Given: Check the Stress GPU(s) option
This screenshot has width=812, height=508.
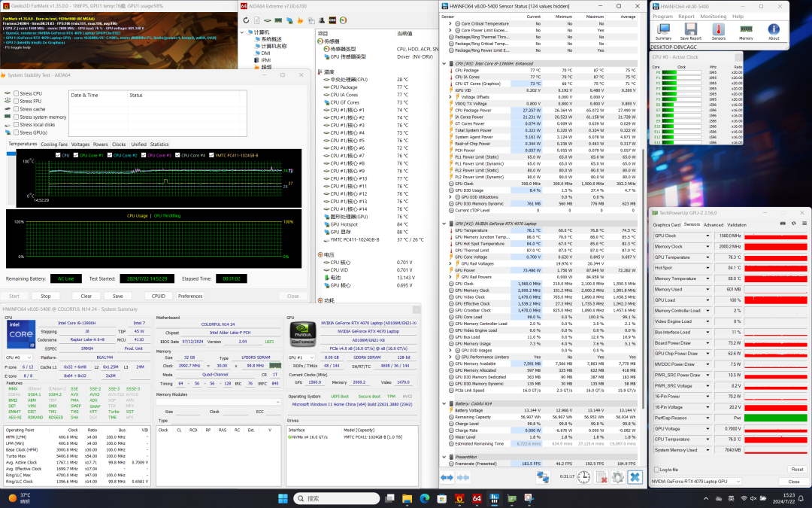Looking at the screenshot, I should [x=17, y=132].
